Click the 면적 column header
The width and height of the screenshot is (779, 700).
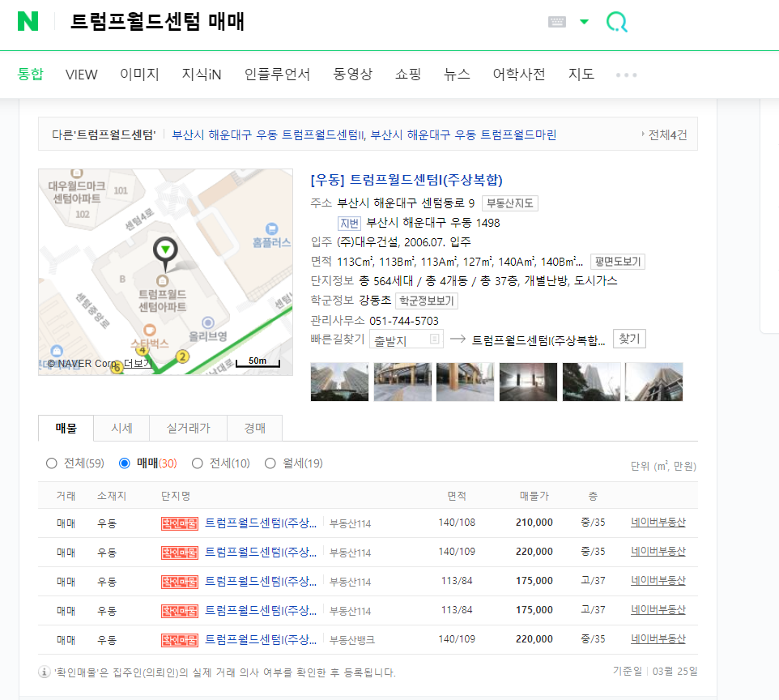(457, 496)
